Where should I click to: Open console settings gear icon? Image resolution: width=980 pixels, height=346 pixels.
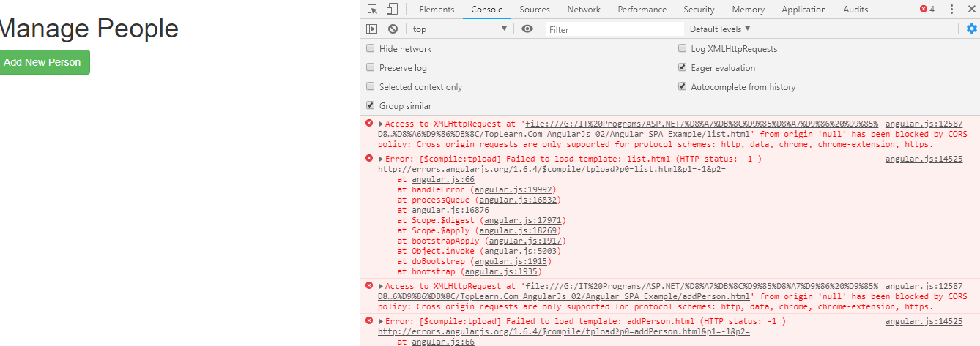pos(971,29)
